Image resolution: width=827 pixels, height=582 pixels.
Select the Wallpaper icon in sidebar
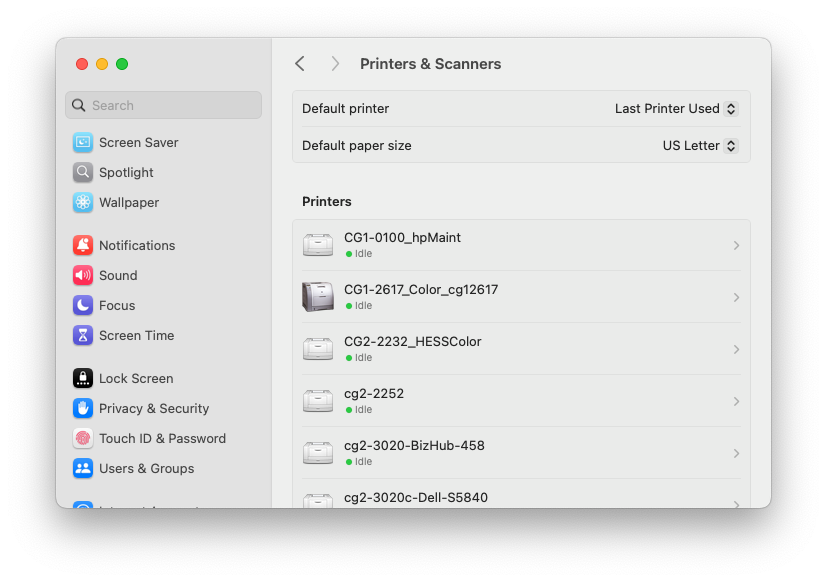[x=83, y=202]
